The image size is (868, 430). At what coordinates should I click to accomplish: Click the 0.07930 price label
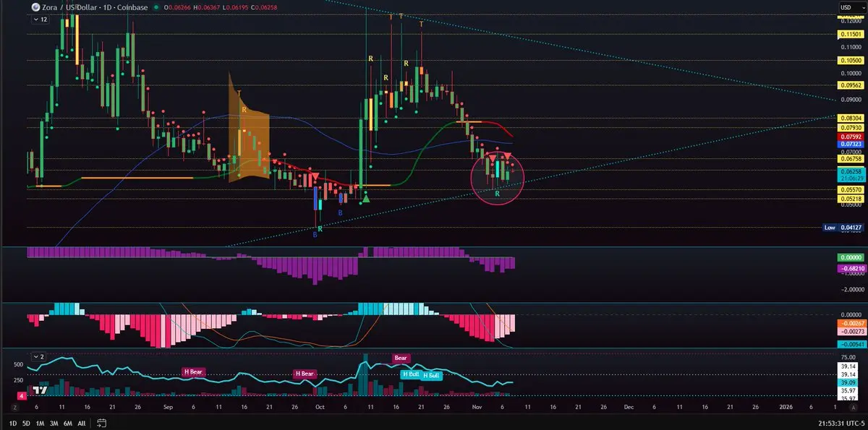(850, 127)
